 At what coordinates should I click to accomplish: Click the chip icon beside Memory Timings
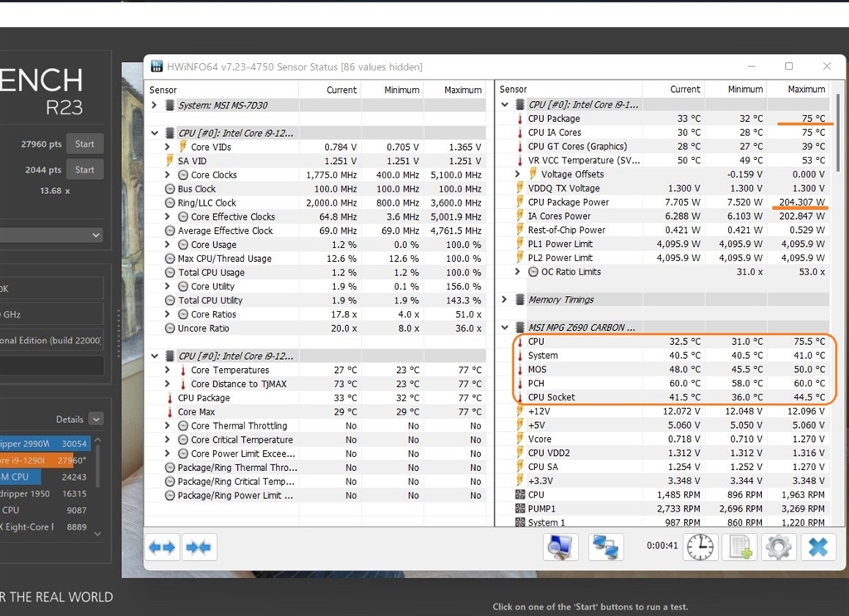[x=520, y=299]
